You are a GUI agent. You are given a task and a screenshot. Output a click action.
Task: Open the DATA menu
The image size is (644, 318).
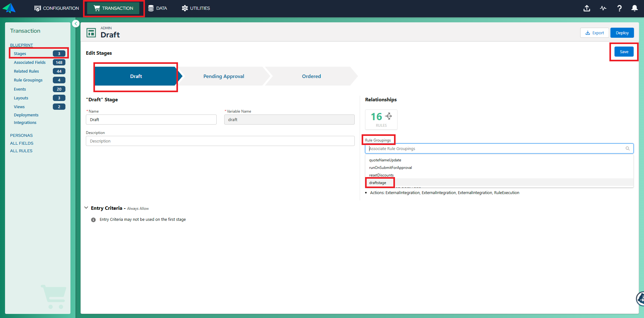[x=158, y=8]
